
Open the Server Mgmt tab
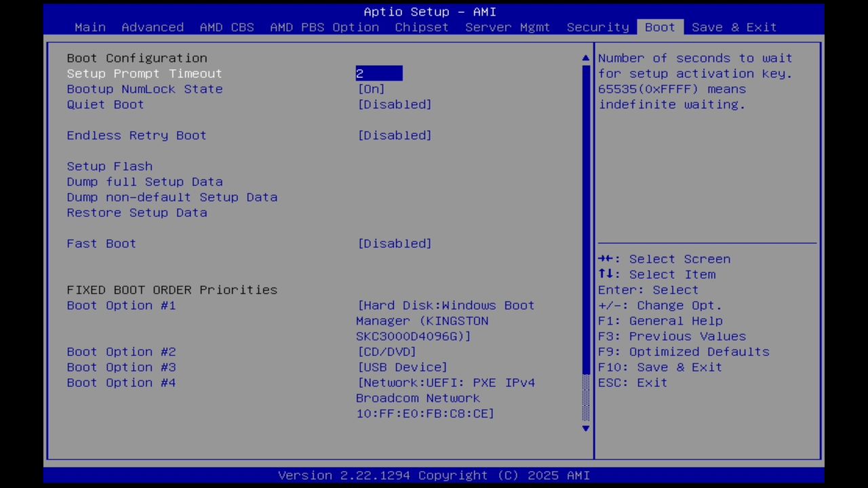pos(507,27)
